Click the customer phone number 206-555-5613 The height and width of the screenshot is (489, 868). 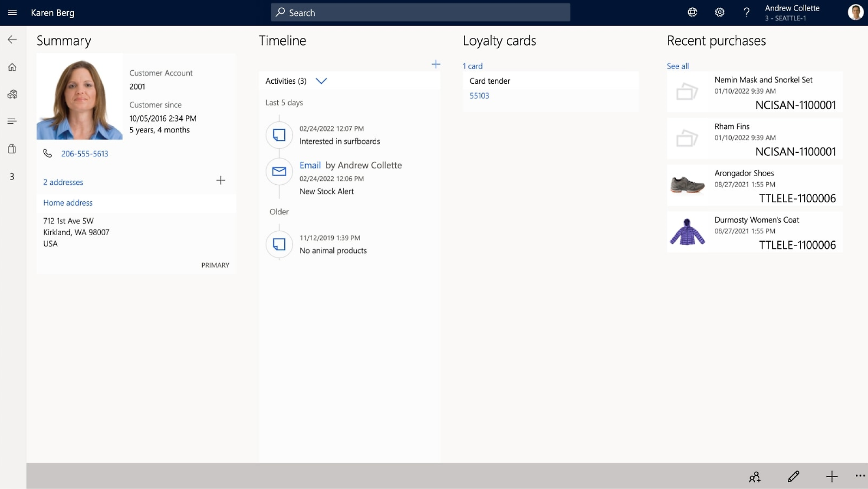(84, 153)
